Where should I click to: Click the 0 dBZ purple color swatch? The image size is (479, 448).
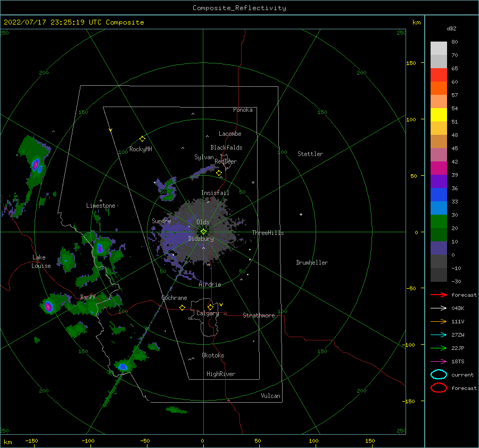pyautogui.click(x=439, y=248)
